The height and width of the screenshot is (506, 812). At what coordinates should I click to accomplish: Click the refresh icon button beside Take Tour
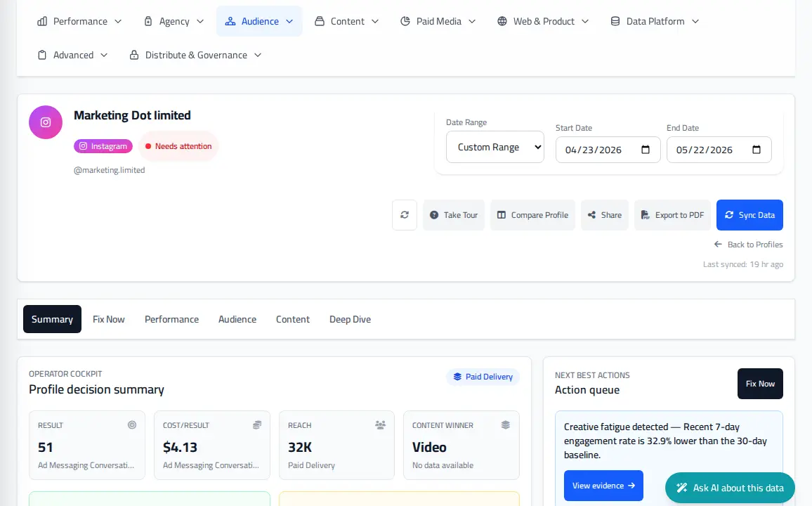click(405, 215)
